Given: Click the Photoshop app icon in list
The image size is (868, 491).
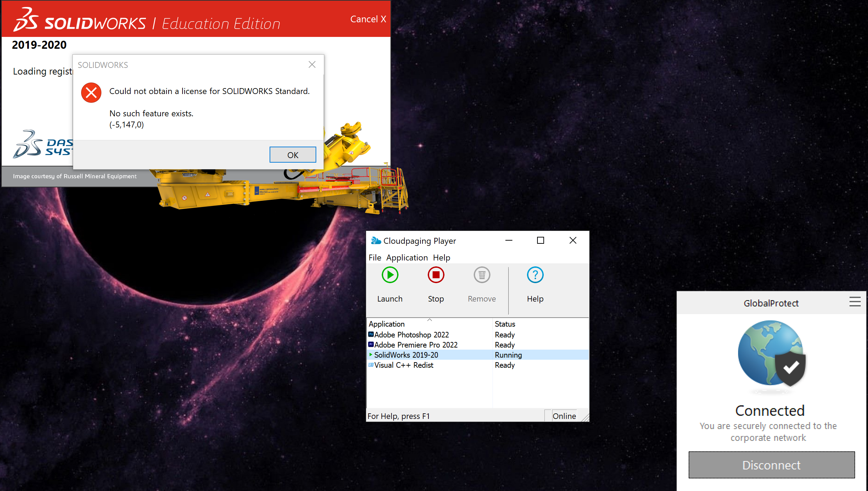Looking at the screenshot, I should 371,334.
